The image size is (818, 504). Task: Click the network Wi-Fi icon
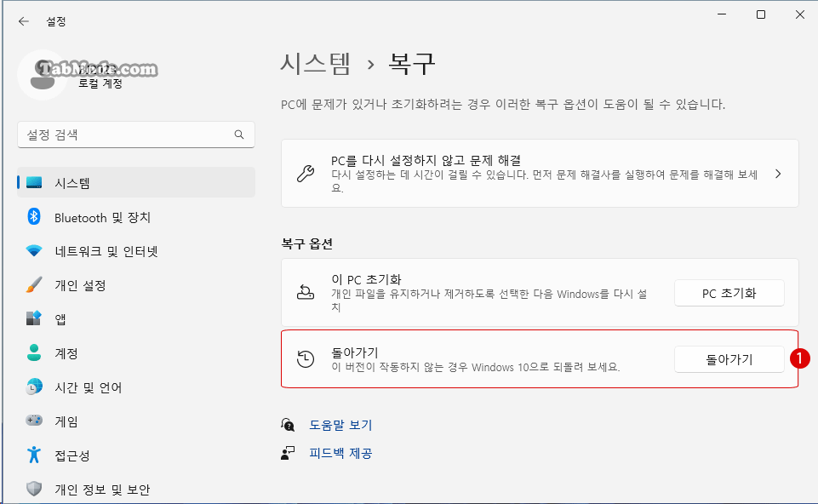tap(34, 251)
